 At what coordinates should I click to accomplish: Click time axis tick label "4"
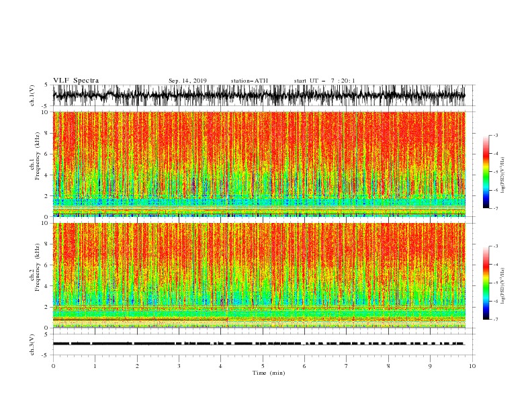(220, 366)
